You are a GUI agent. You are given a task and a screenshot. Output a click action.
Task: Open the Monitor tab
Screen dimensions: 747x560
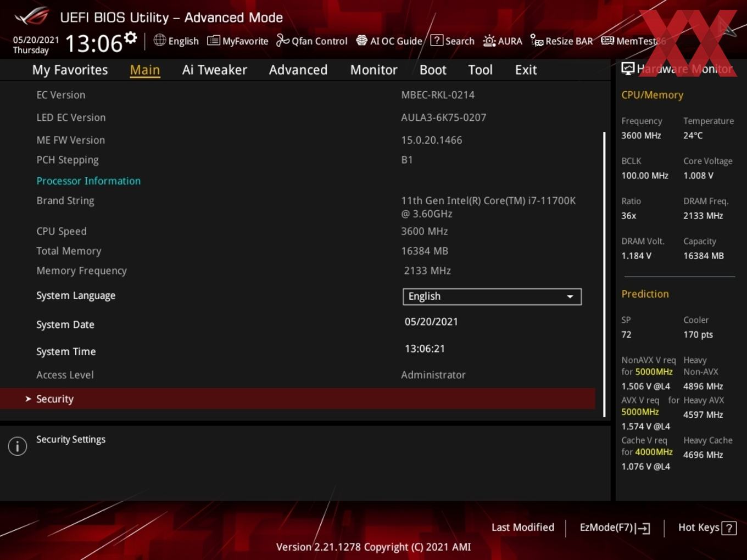tap(374, 70)
